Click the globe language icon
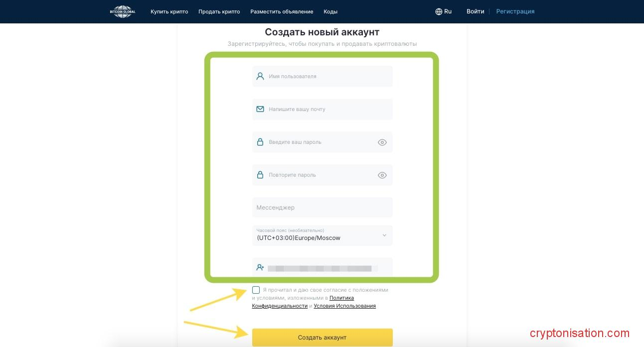644x347 pixels. [x=439, y=11]
